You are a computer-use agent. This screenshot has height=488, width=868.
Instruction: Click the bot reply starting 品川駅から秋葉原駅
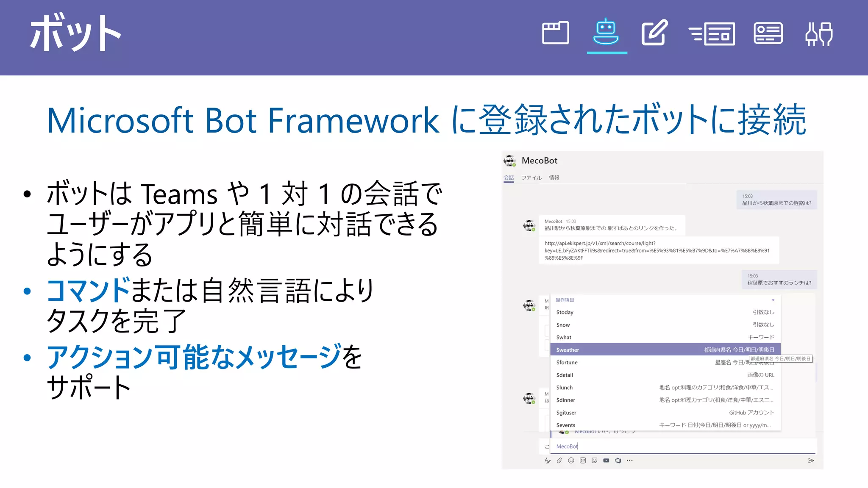[612, 225]
